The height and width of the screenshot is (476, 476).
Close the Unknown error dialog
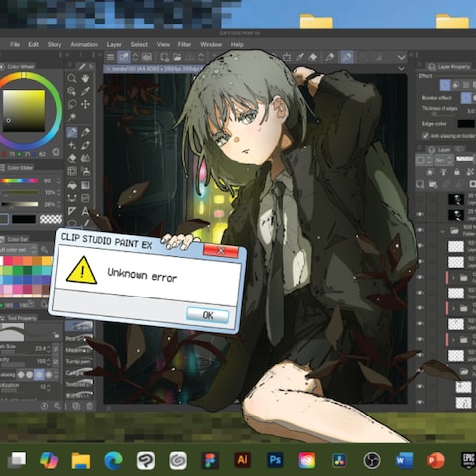(x=221, y=251)
